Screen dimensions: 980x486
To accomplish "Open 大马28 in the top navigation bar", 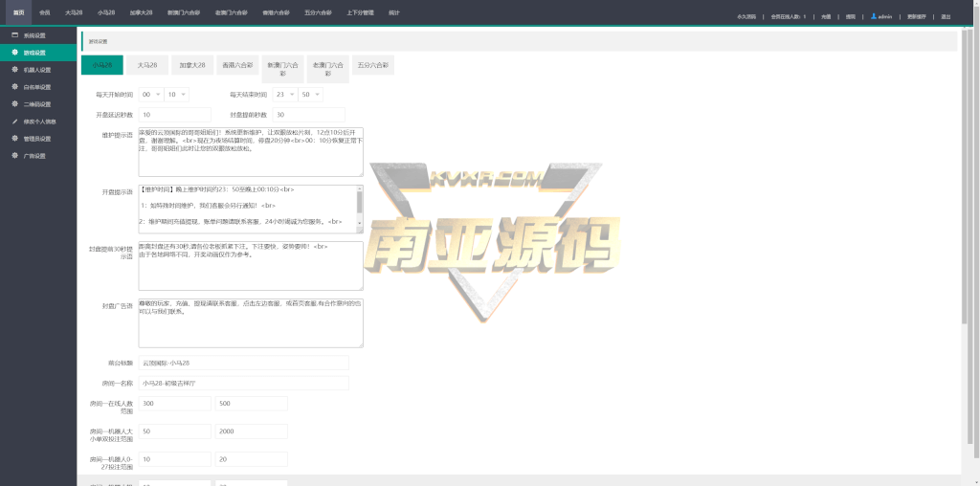I will pyautogui.click(x=74, y=12).
